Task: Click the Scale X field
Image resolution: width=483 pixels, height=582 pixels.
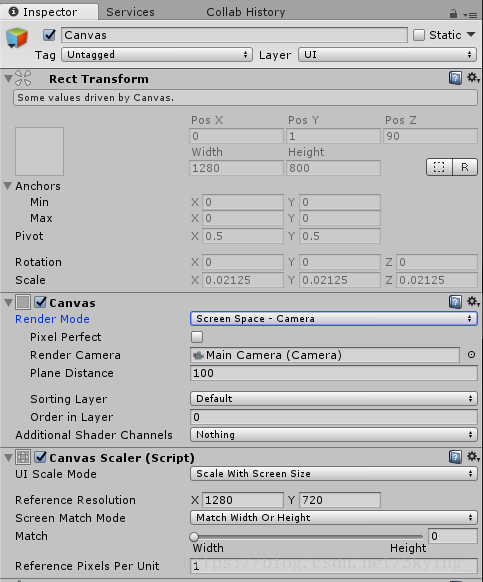Action: tap(243, 280)
